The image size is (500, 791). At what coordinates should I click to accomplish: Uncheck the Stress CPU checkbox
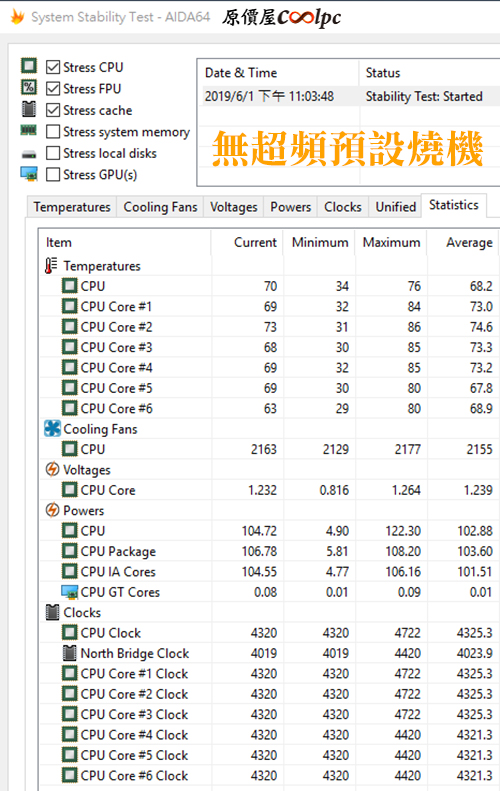point(53,67)
